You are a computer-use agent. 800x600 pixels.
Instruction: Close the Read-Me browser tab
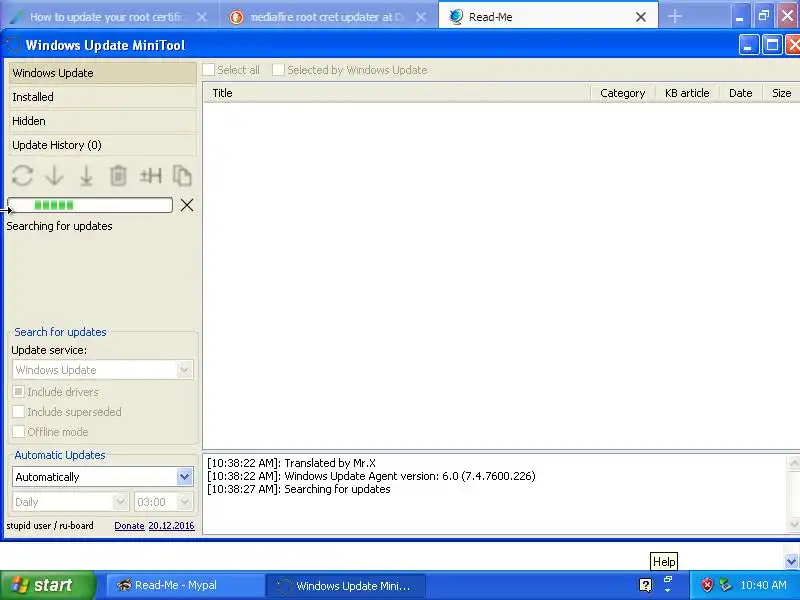[x=641, y=17]
